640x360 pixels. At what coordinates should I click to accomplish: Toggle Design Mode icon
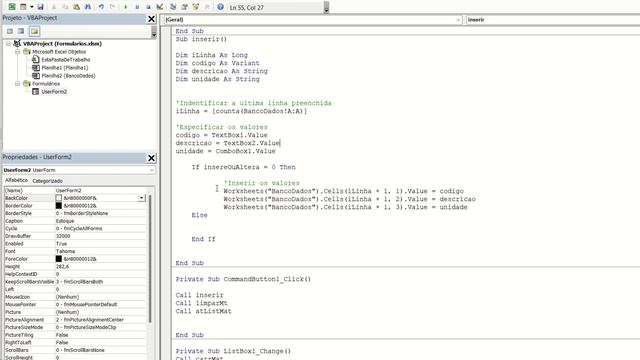(x=160, y=7)
